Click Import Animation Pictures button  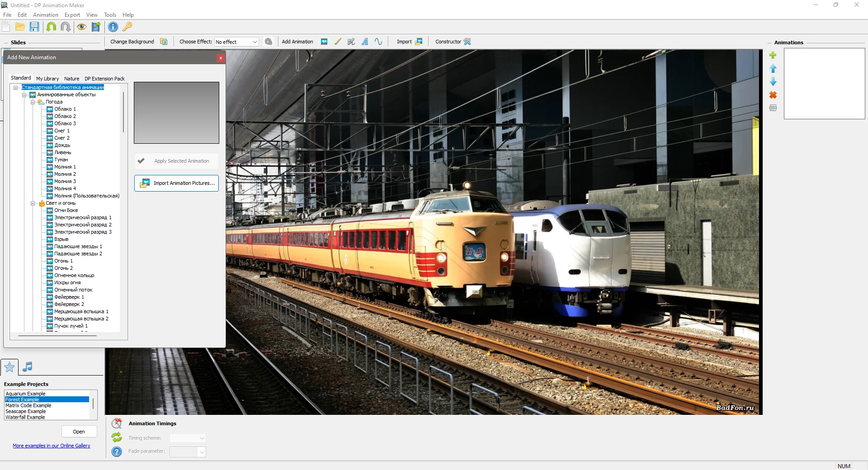tap(176, 183)
